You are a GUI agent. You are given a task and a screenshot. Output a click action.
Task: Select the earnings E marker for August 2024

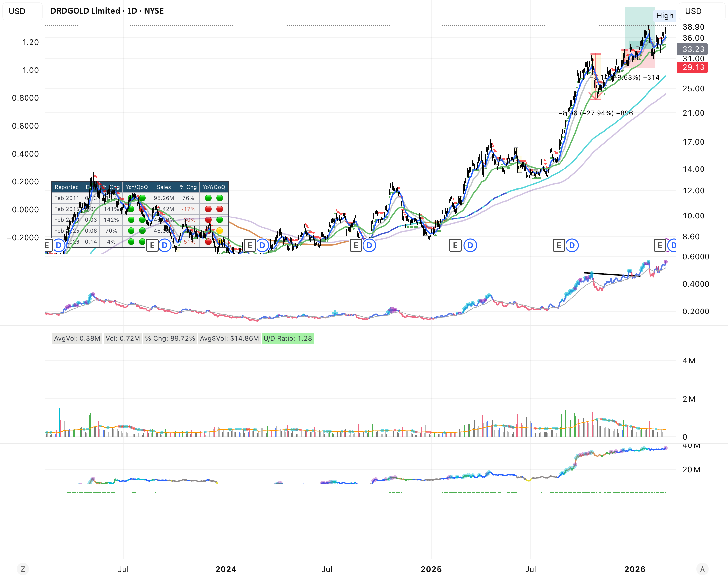coord(356,245)
